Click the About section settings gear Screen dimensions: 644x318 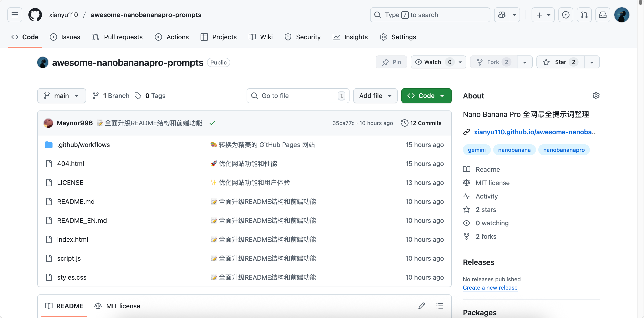pos(596,96)
